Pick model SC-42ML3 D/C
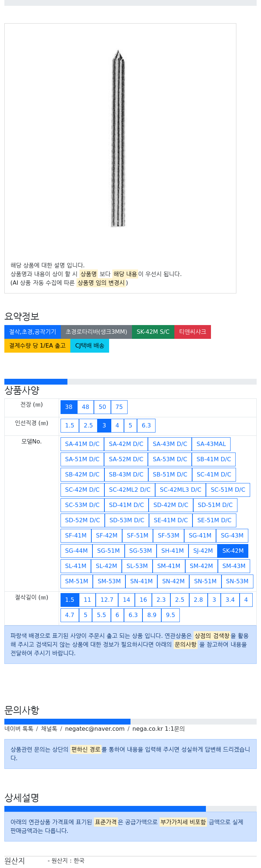 [181, 490]
